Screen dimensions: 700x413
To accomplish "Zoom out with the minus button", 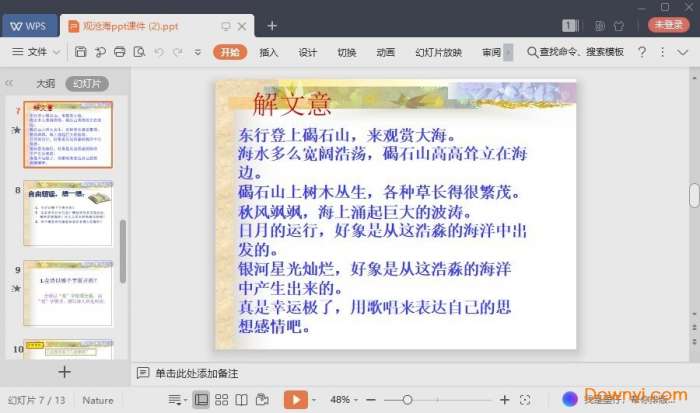I will point(371,400).
